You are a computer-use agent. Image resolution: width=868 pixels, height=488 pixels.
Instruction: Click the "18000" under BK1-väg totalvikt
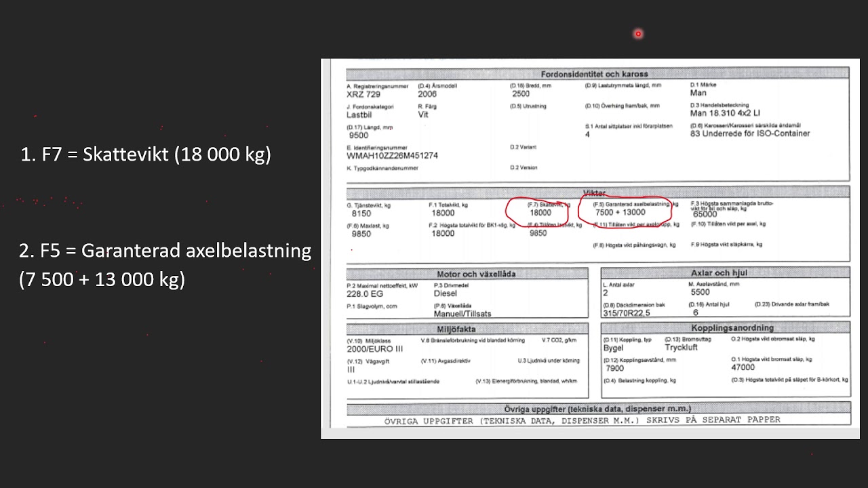click(443, 233)
